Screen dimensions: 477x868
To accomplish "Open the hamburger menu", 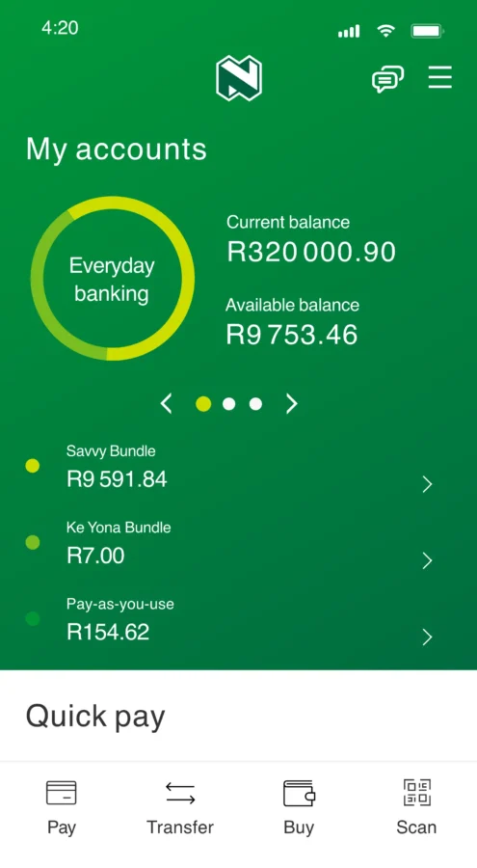I will point(440,77).
